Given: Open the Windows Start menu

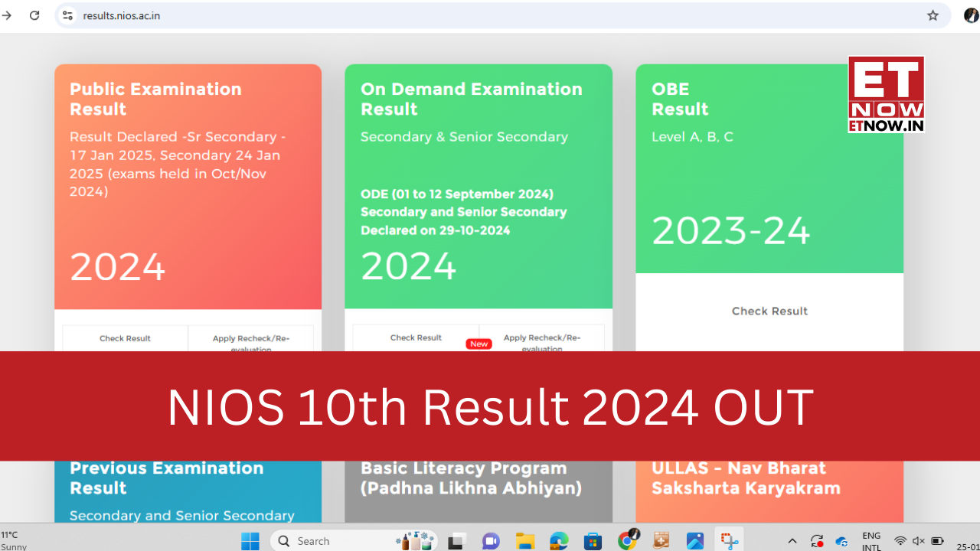Looking at the screenshot, I should click(x=250, y=540).
